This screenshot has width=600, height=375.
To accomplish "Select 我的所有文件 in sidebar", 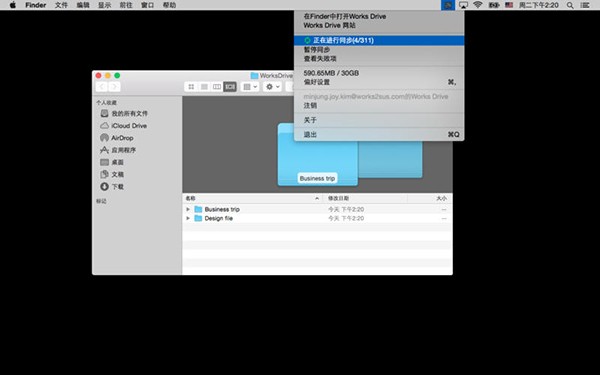I will (124, 114).
